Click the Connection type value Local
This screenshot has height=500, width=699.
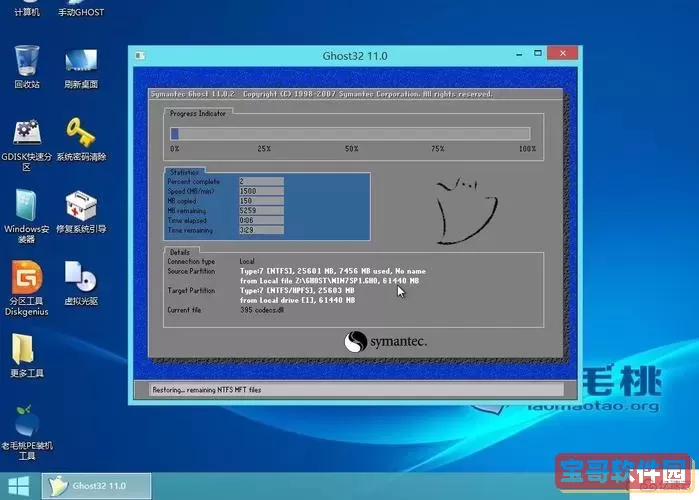[x=247, y=262]
